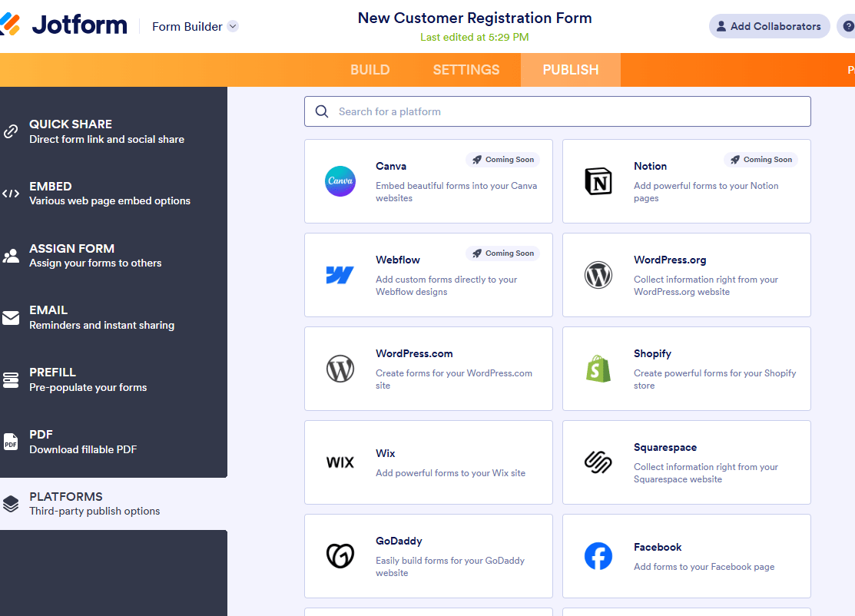Click the Squarespace logo icon
The width and height of the screenshot is (855, 616).
point(598,462)
